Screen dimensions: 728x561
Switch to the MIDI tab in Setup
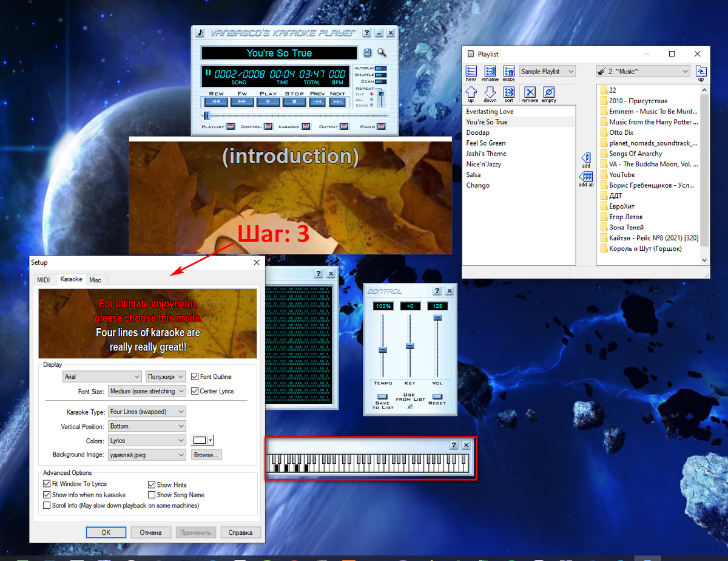[43, 280]
